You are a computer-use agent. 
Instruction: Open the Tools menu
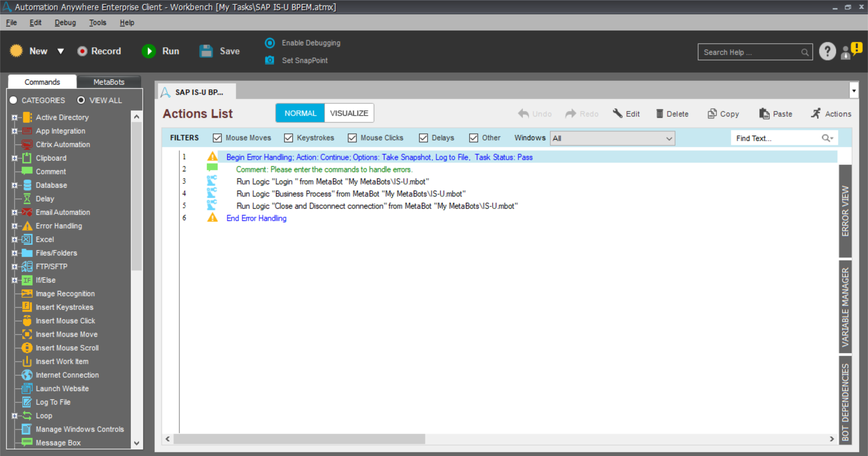(x=98, y=23)
